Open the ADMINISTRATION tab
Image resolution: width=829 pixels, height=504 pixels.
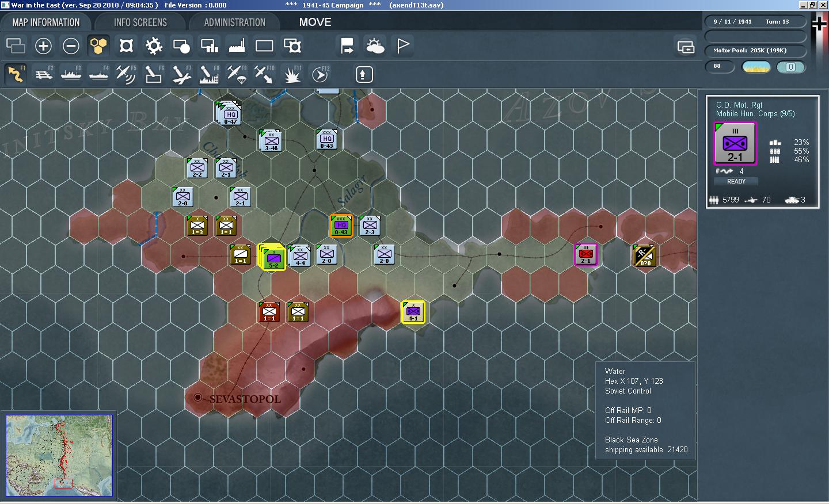pos(234,22)
